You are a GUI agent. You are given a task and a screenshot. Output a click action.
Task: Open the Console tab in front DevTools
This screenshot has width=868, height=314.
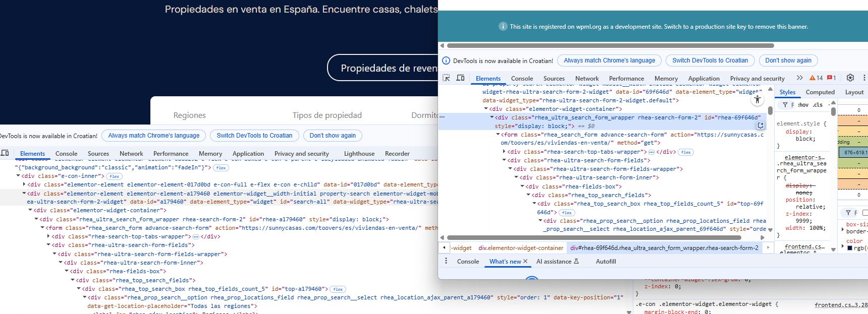click(x=522, y=79)
